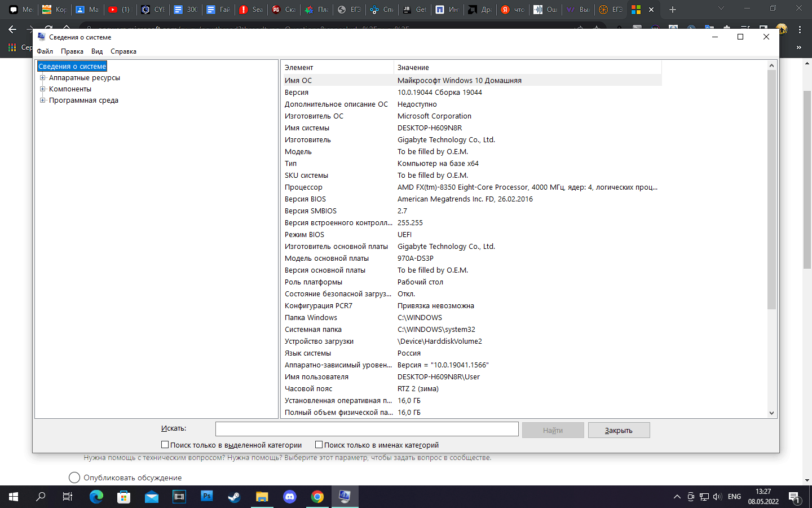812x508 pixels.
Task: Select the 'Версия BIOS' row
Action: click(471, 199)
